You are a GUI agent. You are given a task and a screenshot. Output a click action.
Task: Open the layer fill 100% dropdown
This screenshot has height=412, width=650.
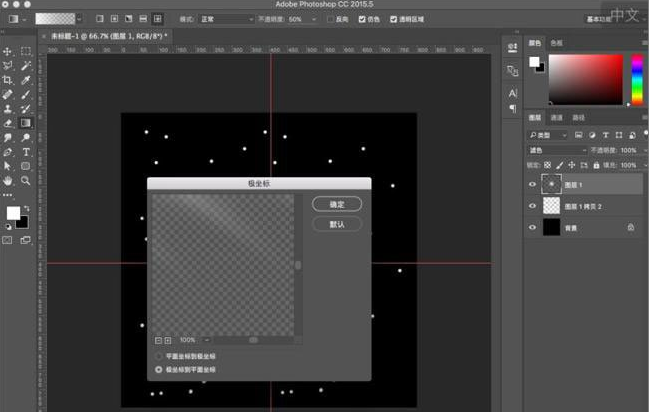coord(645,165)
